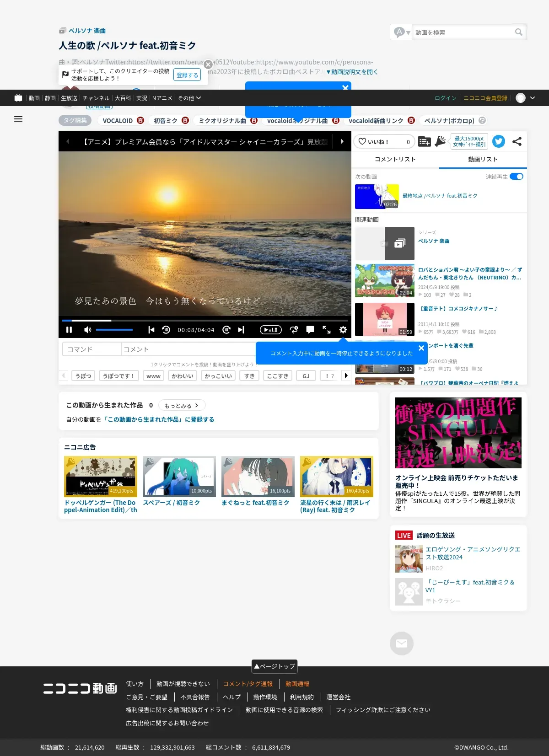This screenshot has height=756, width=549.
Task: Open 動画通報 link in footer
Action: [297, 684]
